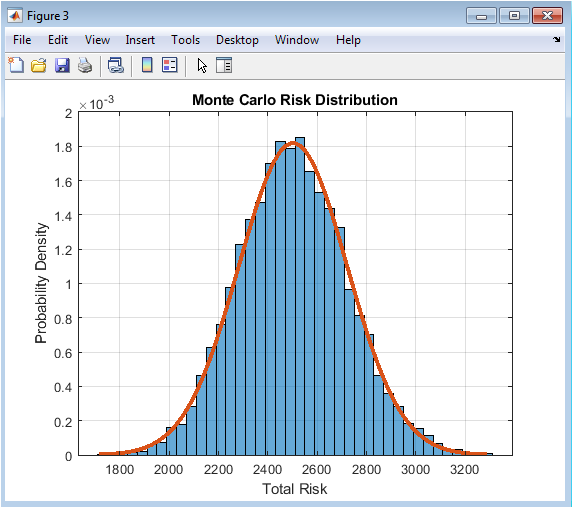Open file with the folder icon
This screenshot has height=508, width=573.
(x=39, y=66)
